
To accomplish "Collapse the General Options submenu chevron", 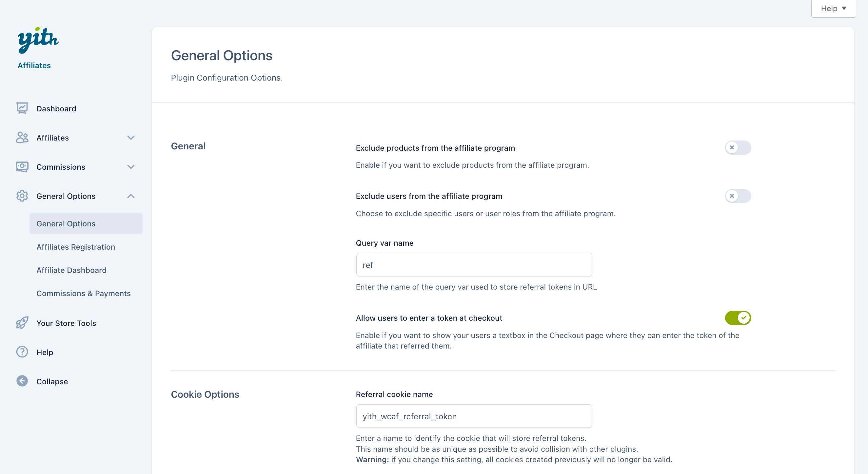I will tap(131, 196).
